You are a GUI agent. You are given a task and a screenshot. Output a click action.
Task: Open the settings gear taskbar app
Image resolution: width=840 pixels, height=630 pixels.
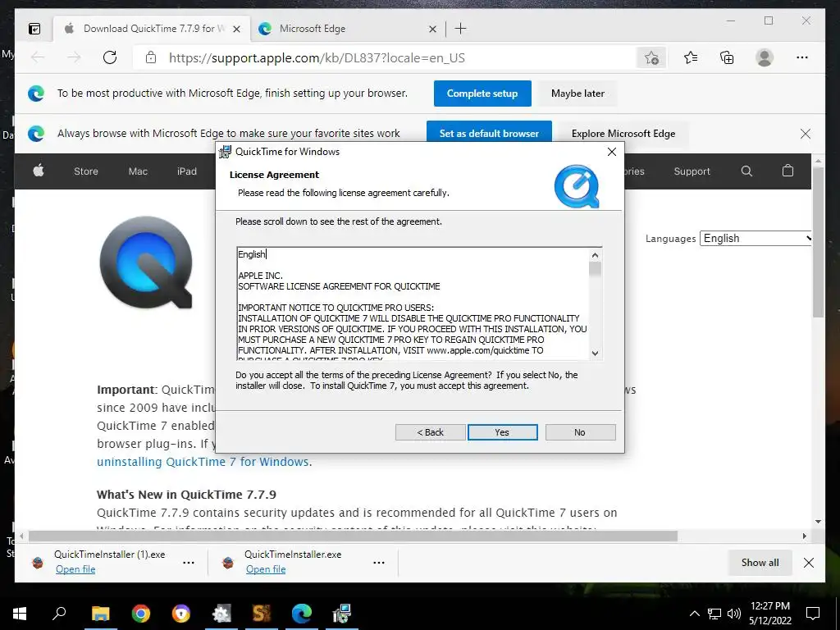pyautogui.click(x=221, y=614)
